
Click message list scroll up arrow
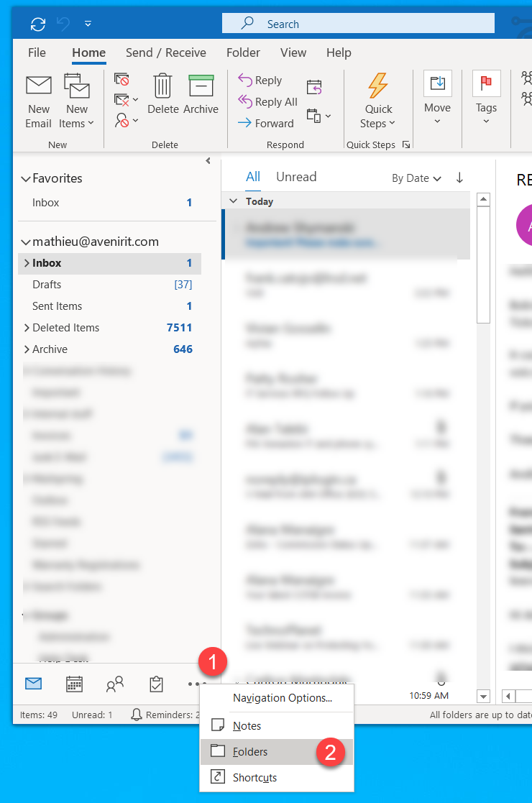[x=483, y=199]
